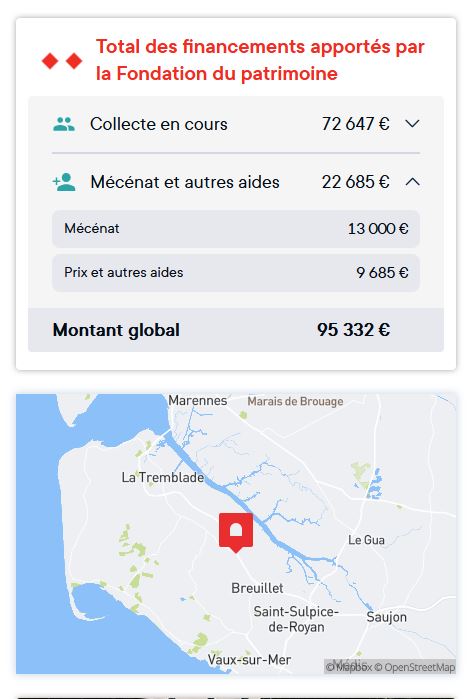Click the Montant global total row
Image resolution: width=472 pixels, height=699 pixels.
[x=236, y=330]
